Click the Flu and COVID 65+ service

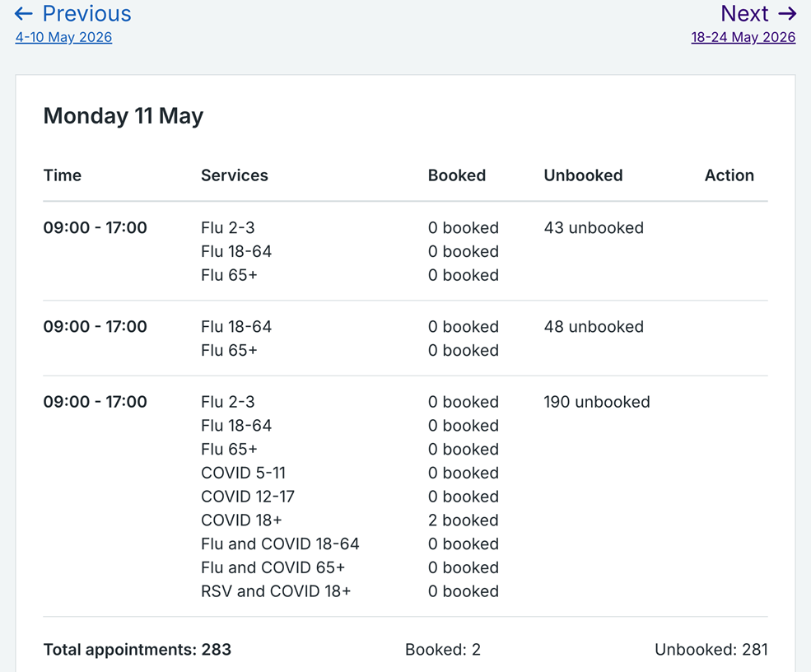click(273, 567)
